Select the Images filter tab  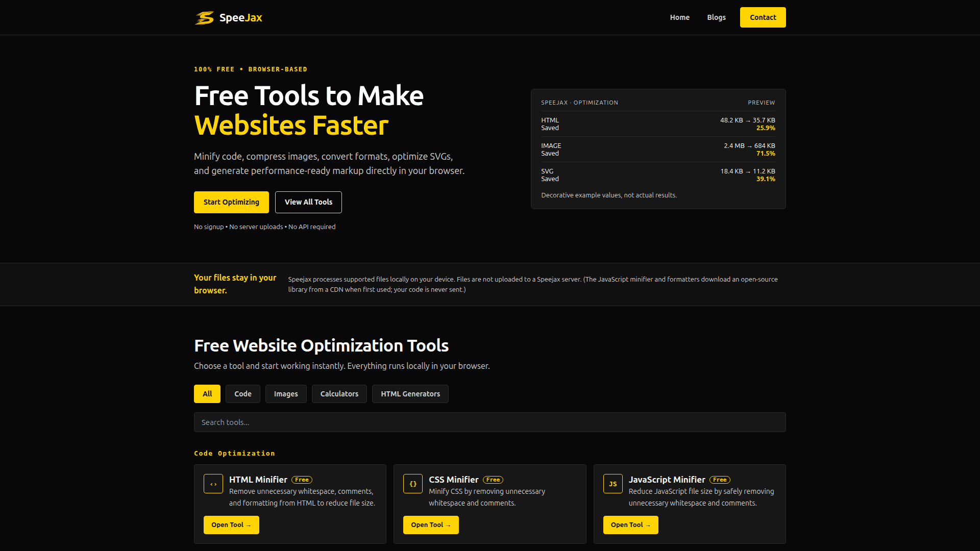286,394
